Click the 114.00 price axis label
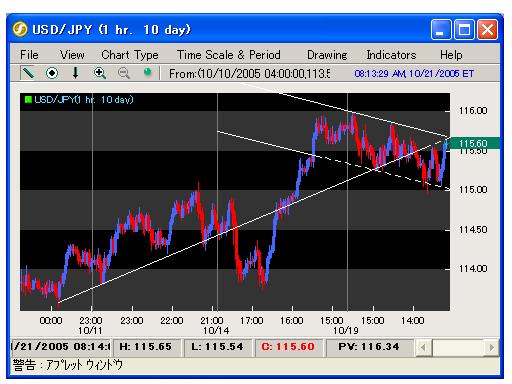Viewport: 512px width, 384px height. click(x=473, y=268)
